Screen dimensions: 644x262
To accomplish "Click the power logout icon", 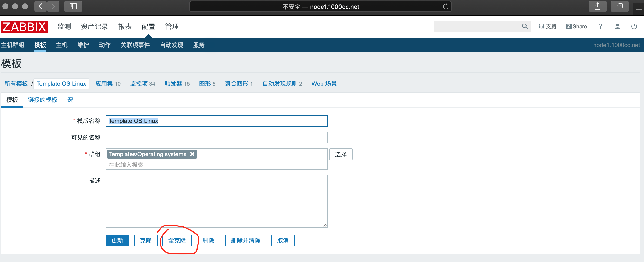I will [634, 26].
